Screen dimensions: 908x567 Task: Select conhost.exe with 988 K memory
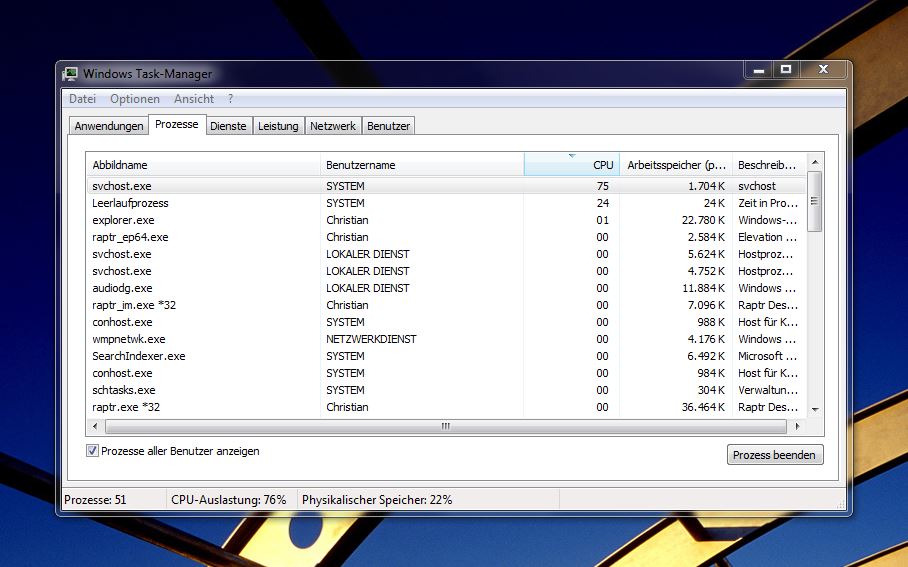pyautogui.click(x=445, y=322)
